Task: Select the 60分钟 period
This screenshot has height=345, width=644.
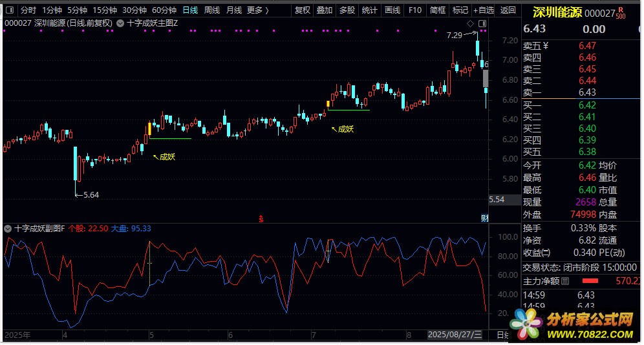Action: pos(164,10)
